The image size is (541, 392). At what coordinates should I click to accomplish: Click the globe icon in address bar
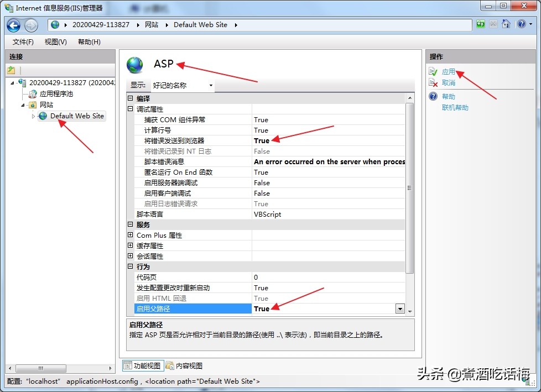click(x=55, y=25)
